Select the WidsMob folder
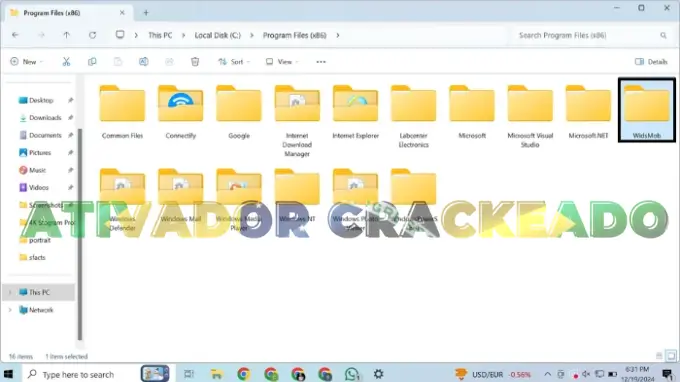This screenshot has height=382, width=680. 647,110
